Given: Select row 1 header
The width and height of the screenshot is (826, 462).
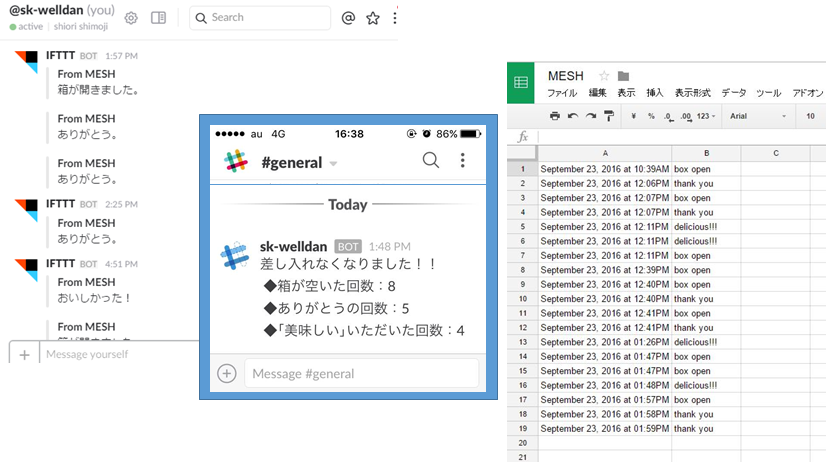Looking at the screenshot, I should 523,169.
